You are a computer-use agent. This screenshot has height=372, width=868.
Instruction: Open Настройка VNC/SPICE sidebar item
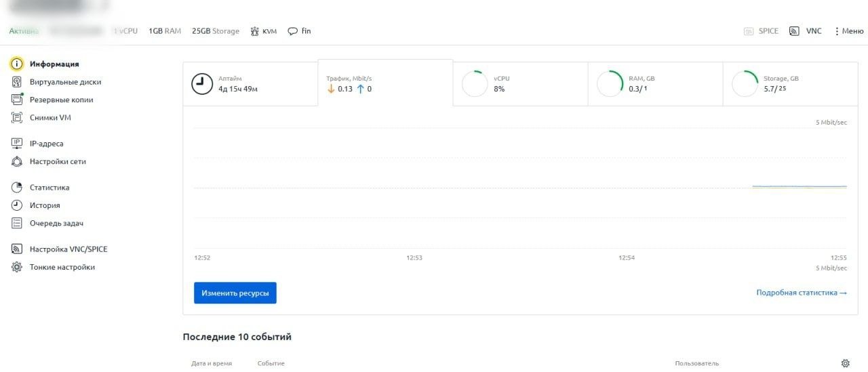pyautogui.click(x=60, y=249)
